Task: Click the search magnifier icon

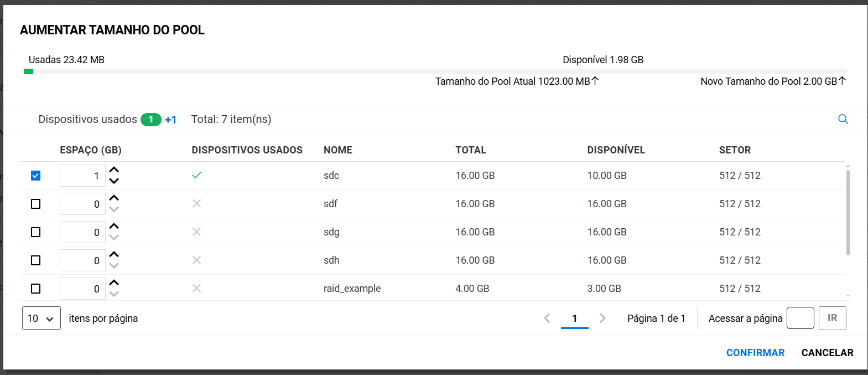Action: [843, 119]
